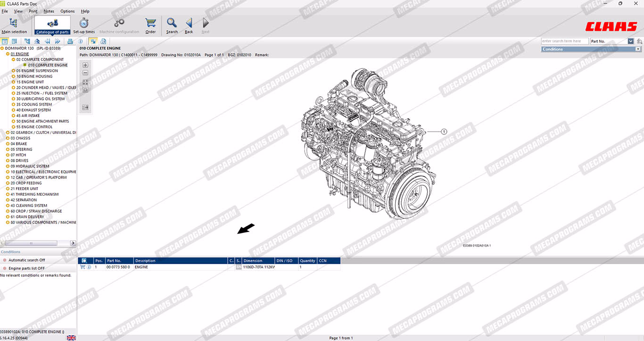Select 03 CHASSIS in tree
This screenshot has height=341, width=644.
click(x=20, y=138)
